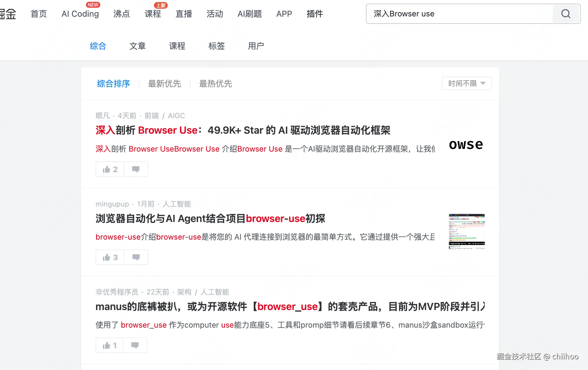
Task: Open comments on mingupup's article
Action: pyautogui.click(x=136, y=257)
